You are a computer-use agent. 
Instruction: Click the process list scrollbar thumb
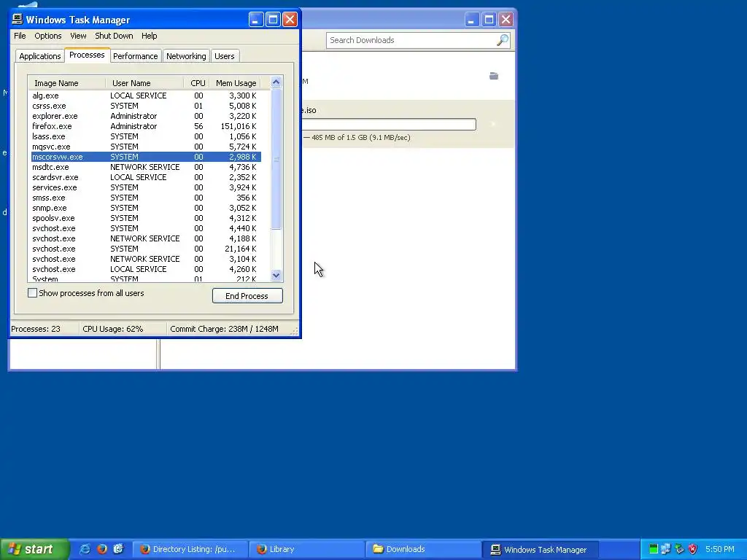276,159
